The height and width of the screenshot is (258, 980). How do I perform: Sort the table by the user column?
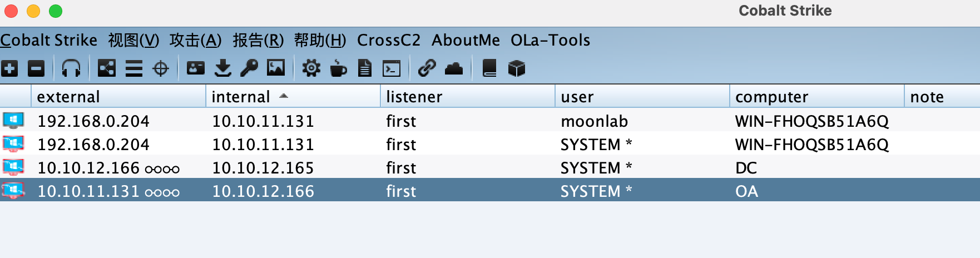[577, 97]
